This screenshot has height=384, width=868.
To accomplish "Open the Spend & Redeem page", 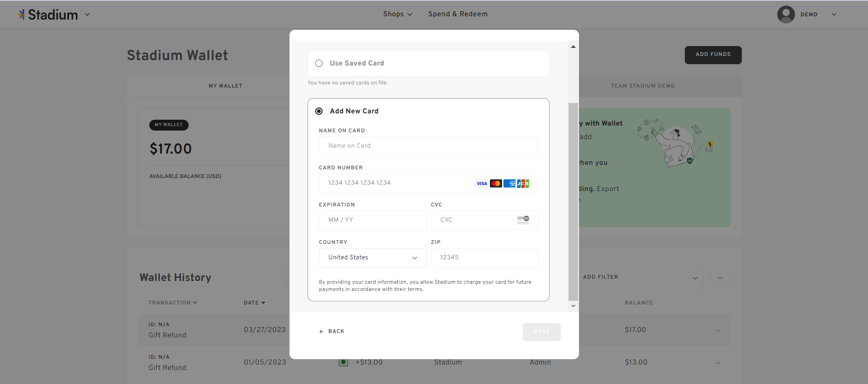I will [x=458, y=14].
